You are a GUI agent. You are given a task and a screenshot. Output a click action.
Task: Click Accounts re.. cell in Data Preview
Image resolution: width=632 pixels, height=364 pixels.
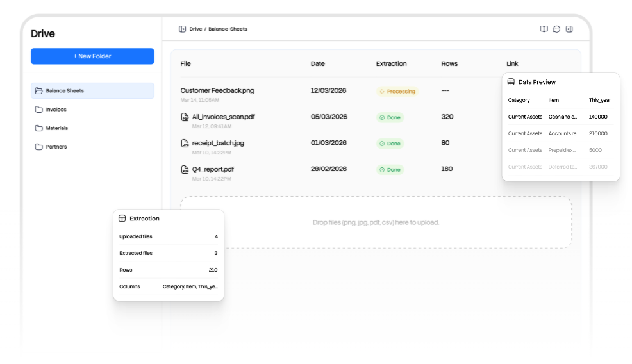(x=563, y=133)
